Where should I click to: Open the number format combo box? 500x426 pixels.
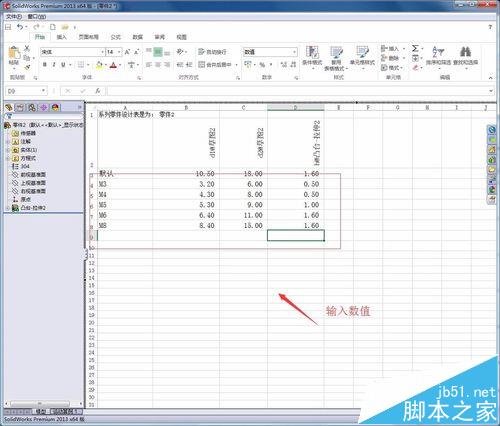(270, 52)
